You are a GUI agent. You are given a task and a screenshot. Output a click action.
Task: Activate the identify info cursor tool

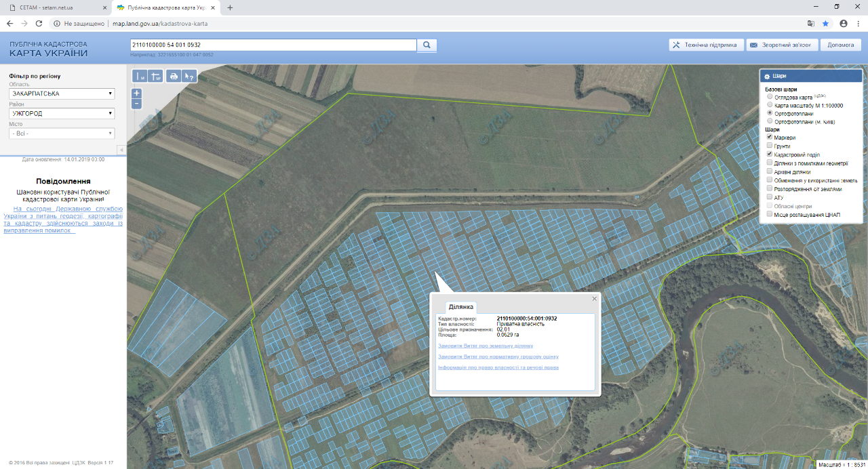click(x=189, y=76)
